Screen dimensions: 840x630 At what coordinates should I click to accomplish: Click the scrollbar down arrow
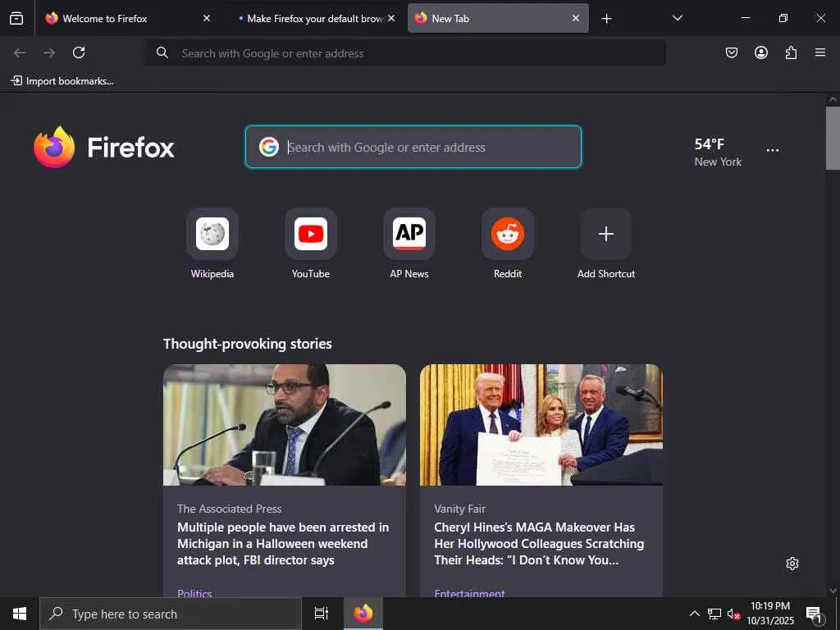pyautogui.click(x=833, y=591)
